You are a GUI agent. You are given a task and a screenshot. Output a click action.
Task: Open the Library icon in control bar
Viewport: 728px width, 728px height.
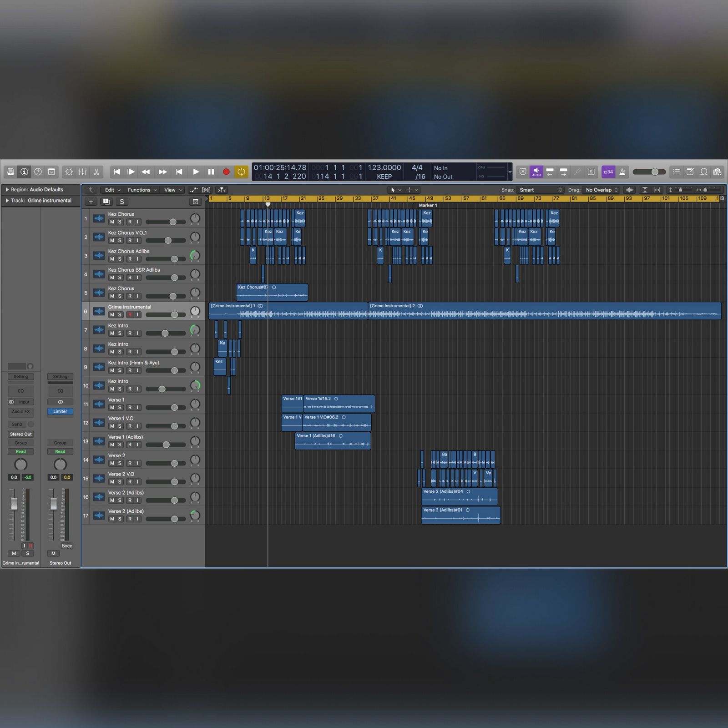10,172
